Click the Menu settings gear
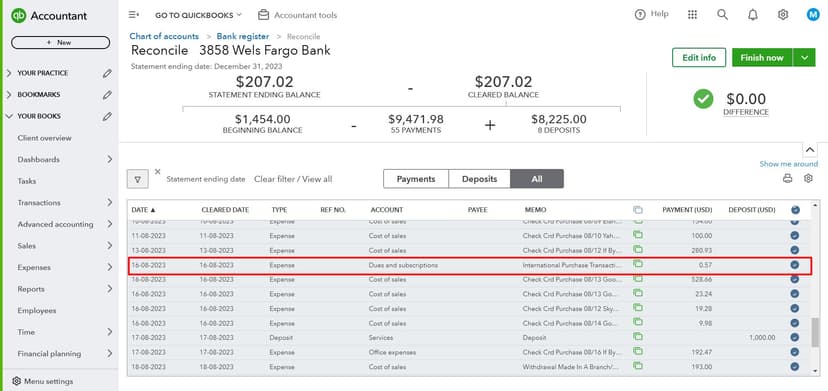The width and height of the screenshot is (828, 391). 16,381
